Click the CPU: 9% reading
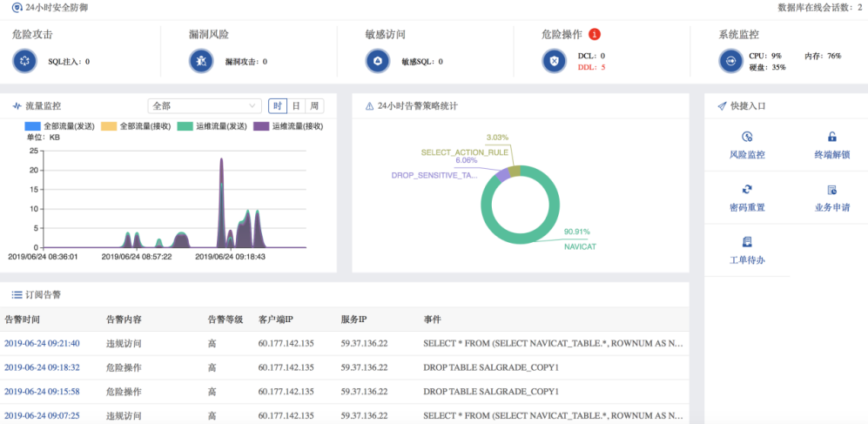 (x=765, y=56)
